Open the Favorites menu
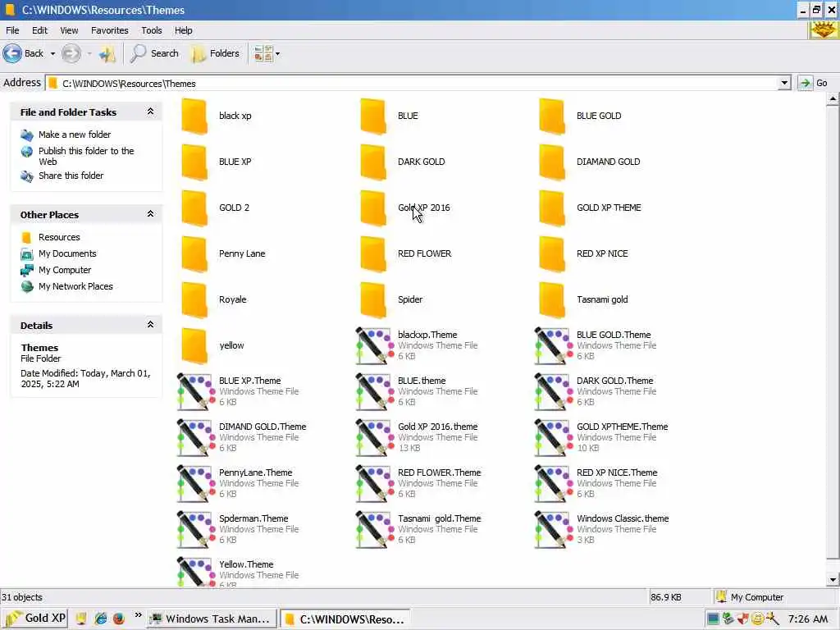This screenshot has width=840, height=630. pos(109,30)
